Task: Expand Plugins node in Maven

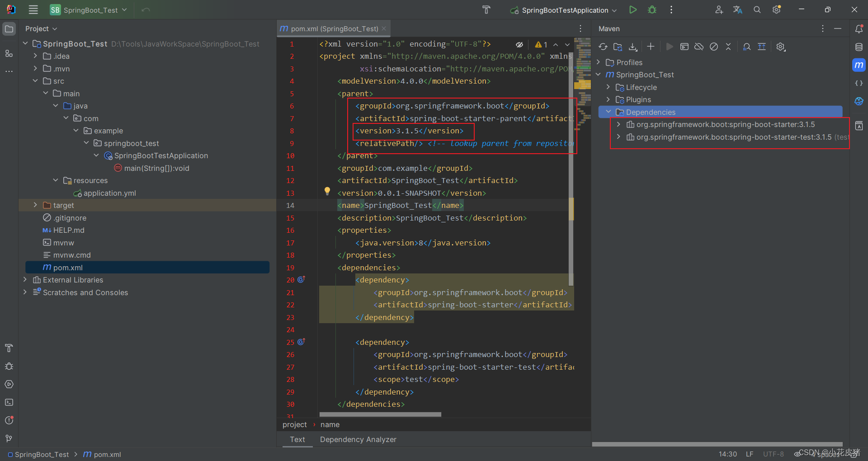Action: [x=608, y=99]
